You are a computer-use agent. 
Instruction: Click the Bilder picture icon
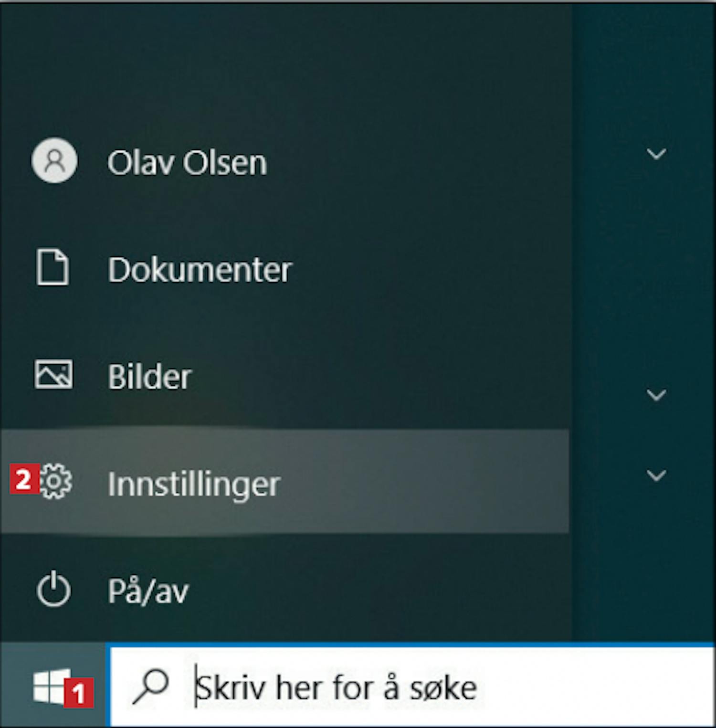coord(53,374)
